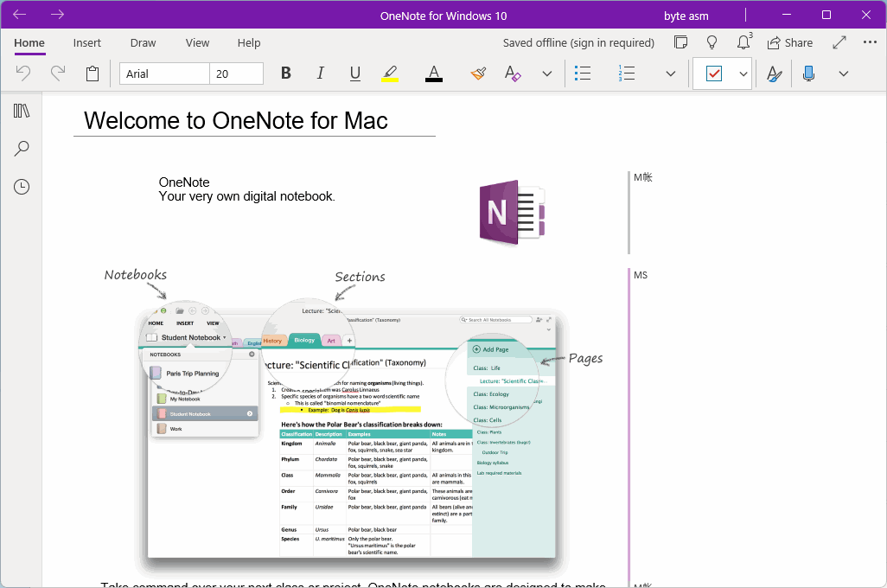Open the styles pen icon

(774, 73)
